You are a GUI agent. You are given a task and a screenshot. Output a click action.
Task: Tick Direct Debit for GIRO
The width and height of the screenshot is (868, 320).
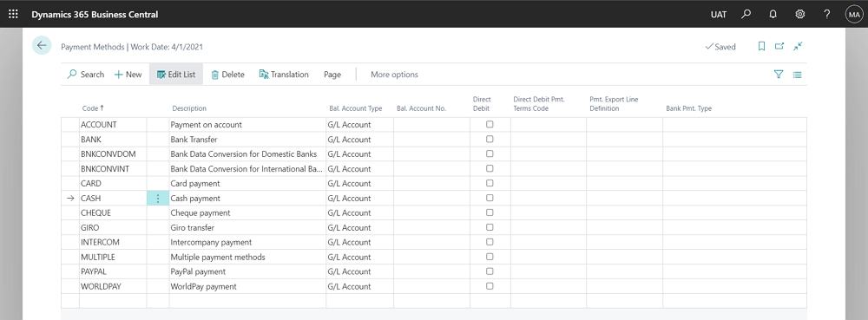[x=490, y=227]
